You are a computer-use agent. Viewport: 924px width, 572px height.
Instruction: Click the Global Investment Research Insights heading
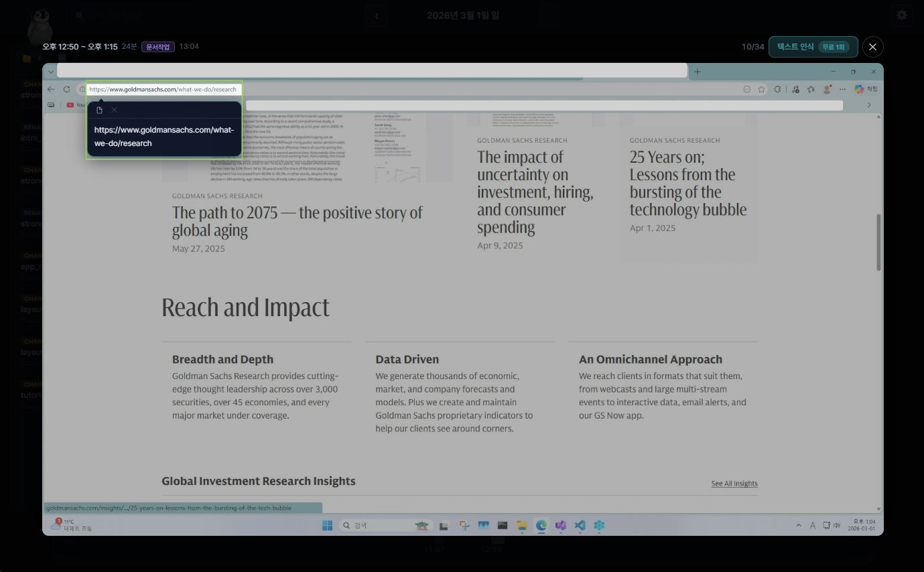click(x=259, y=481)
